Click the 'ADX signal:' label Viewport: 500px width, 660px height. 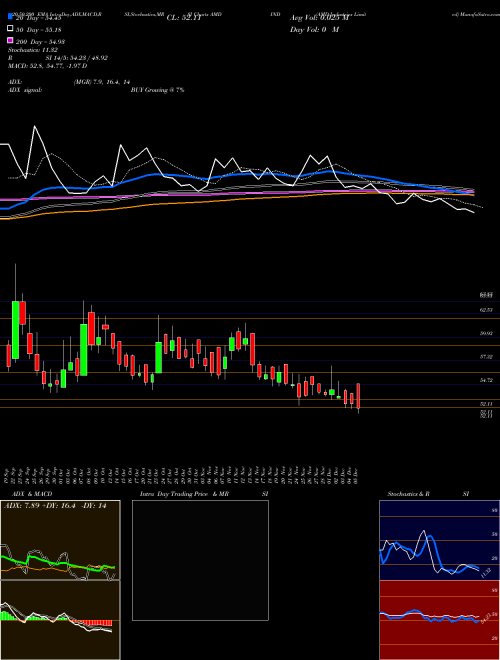pyautogui.click(x=25, y=90)
